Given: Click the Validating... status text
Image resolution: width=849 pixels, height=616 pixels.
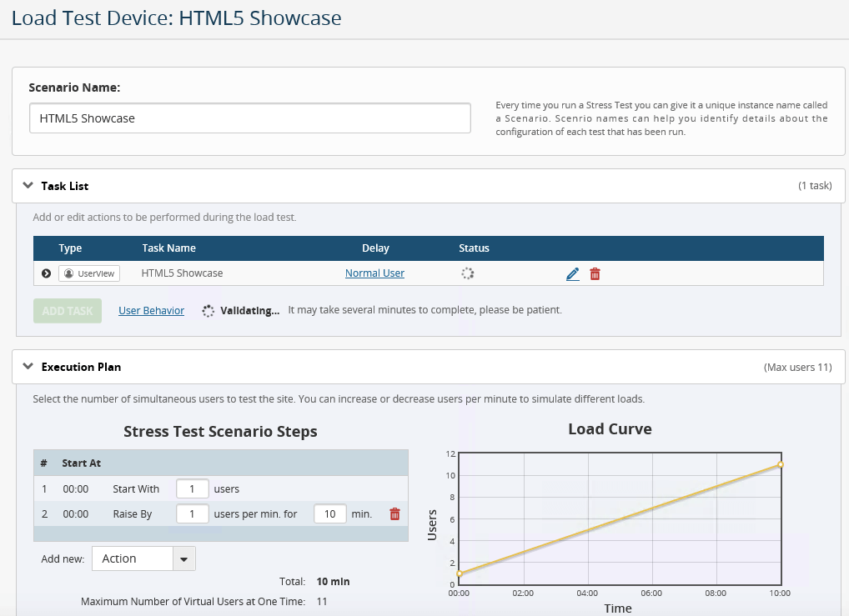Looking at the screenshot, I should pos(249,311).
